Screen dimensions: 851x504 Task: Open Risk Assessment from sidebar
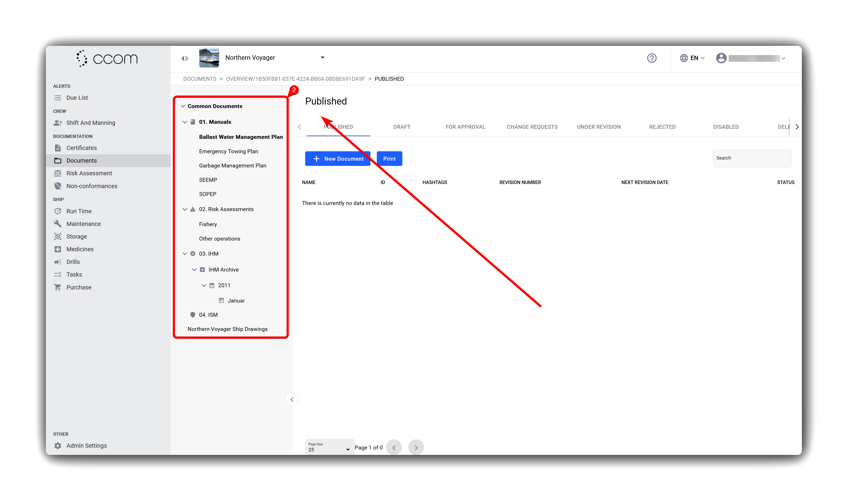tap(89, 173)
